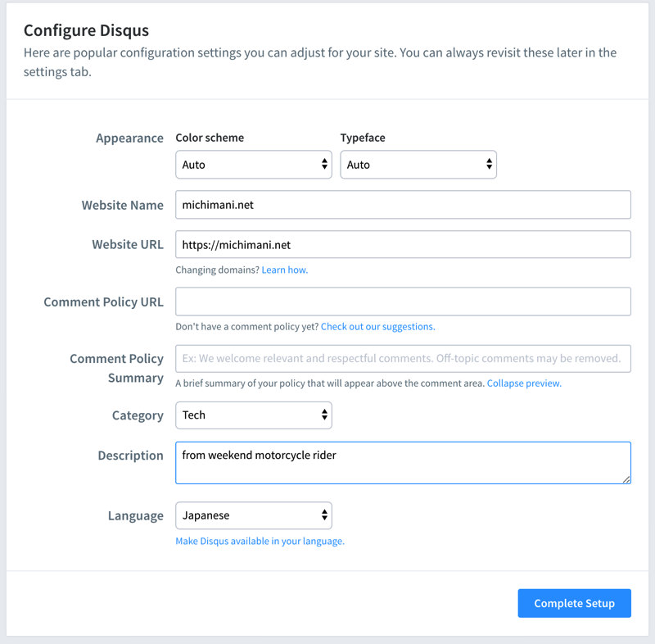Image resolution: width=655 pixels, height=644 pixels.
Task: Click the Appearance section label
Action: (129, 138)
